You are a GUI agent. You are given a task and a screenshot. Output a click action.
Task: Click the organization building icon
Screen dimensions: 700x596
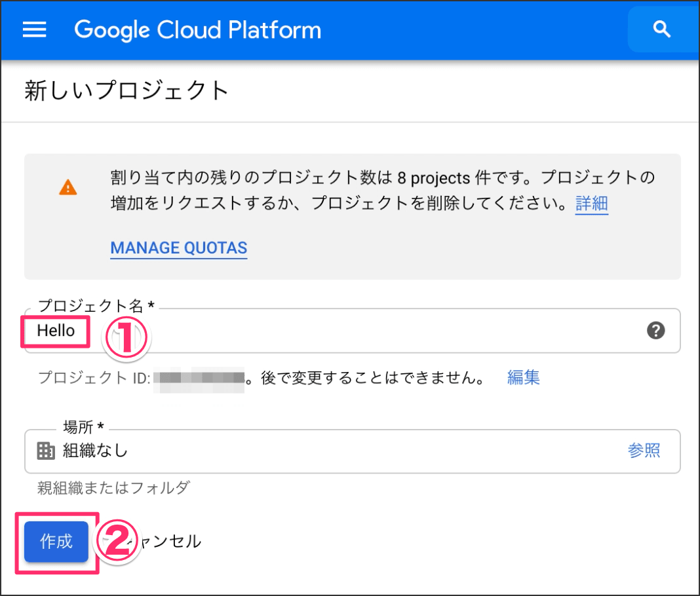pos(46,451)
